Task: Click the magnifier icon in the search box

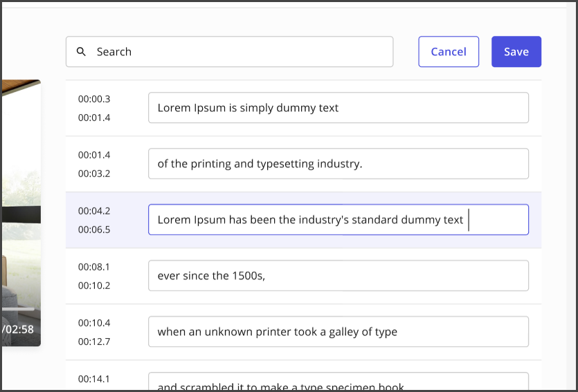Action: coord(81,52)
